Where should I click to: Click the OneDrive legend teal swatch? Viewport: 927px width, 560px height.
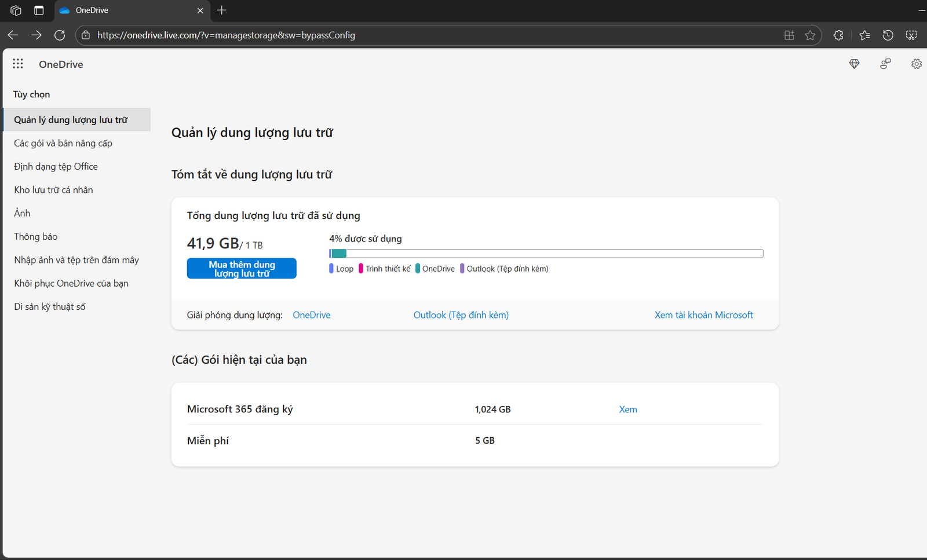pos(418,269)
